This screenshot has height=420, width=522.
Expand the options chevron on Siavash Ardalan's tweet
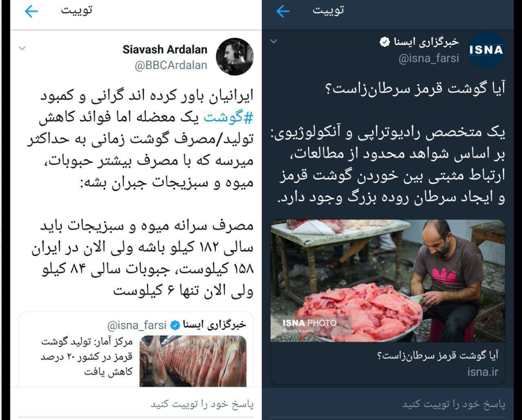point(22,48)
